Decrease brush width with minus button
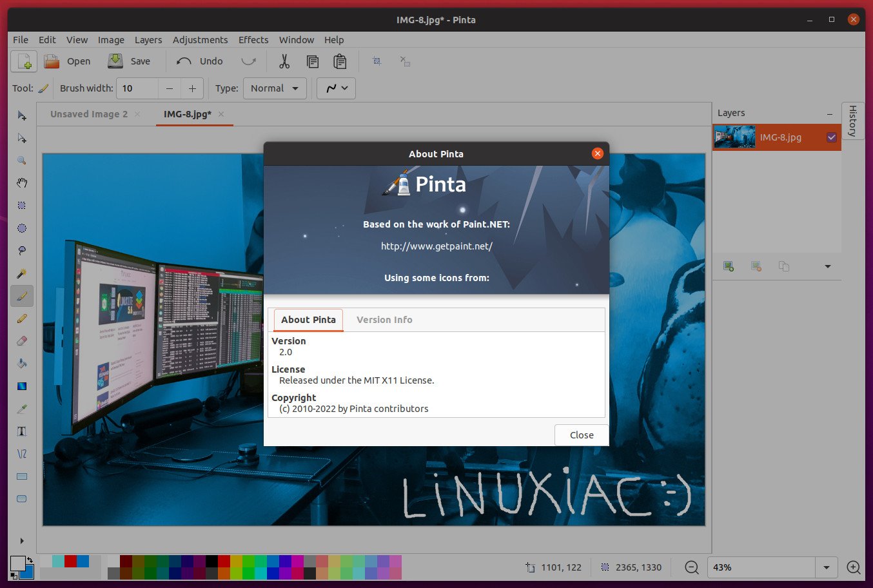The width and height of the screenshot is (873, 588). [x=170, y=88]
